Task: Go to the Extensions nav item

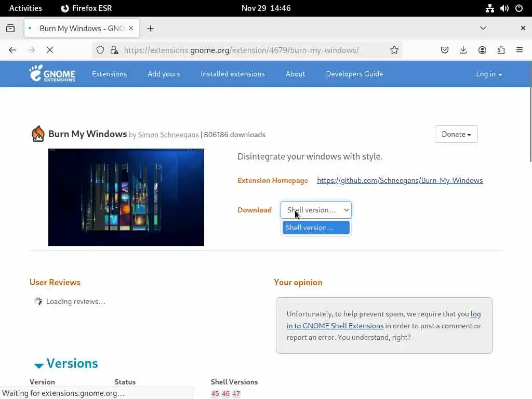Action: 109,74
